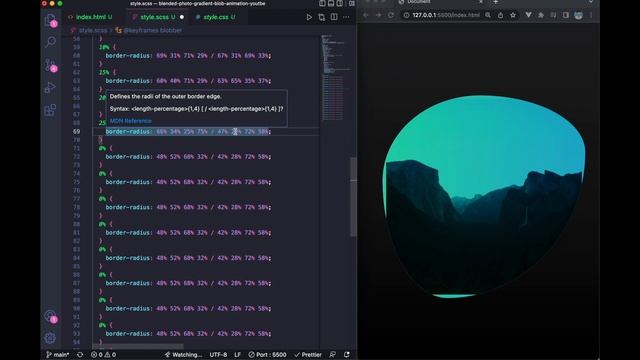Click the 15% keyframe selector
The height and width of the screenshot is (360, 640).
pos(104,72)
